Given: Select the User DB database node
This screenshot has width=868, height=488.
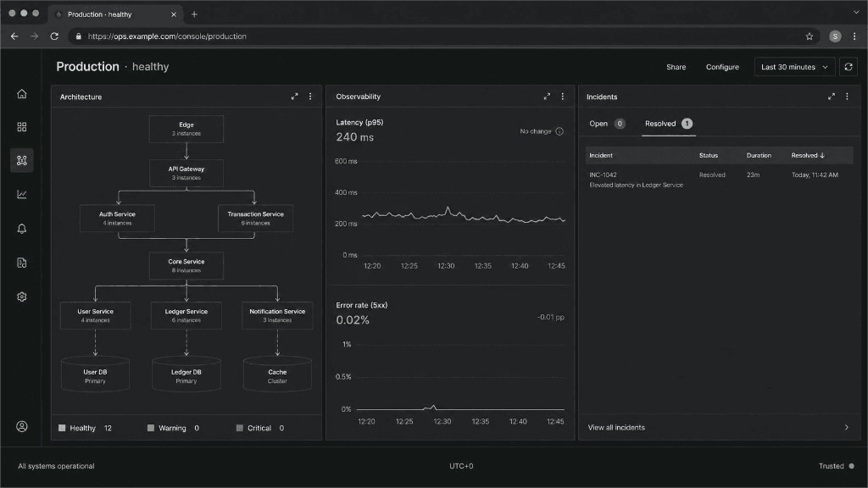Looking at the screenshot, I should tap(95, 374).
